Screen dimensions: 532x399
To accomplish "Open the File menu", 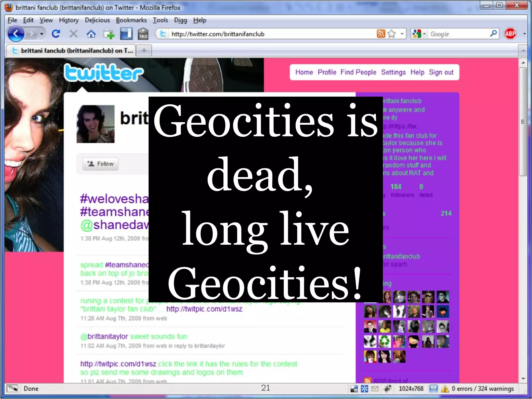I will (12, 20).
